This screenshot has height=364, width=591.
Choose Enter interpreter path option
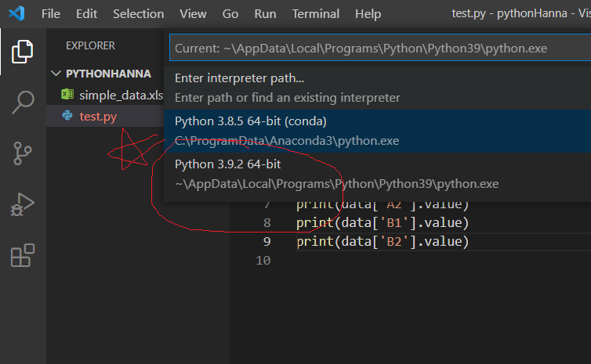(x=377, y=88)
